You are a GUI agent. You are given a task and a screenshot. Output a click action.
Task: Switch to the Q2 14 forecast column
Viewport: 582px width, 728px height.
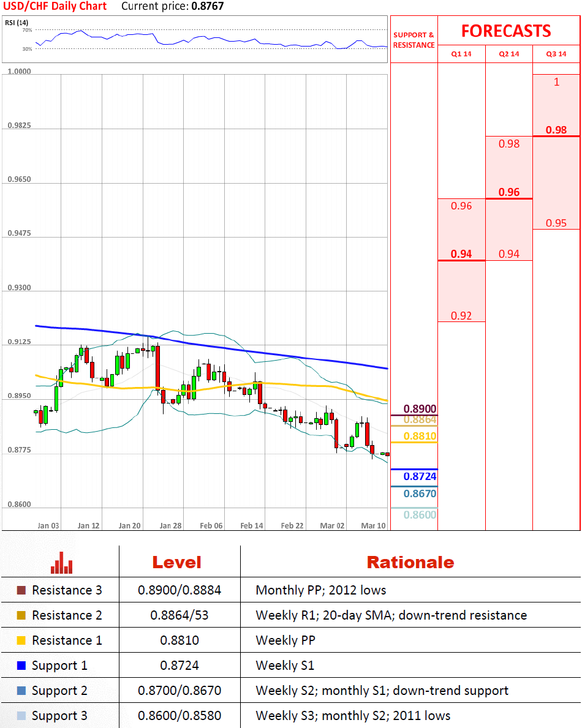click(508, 54)
